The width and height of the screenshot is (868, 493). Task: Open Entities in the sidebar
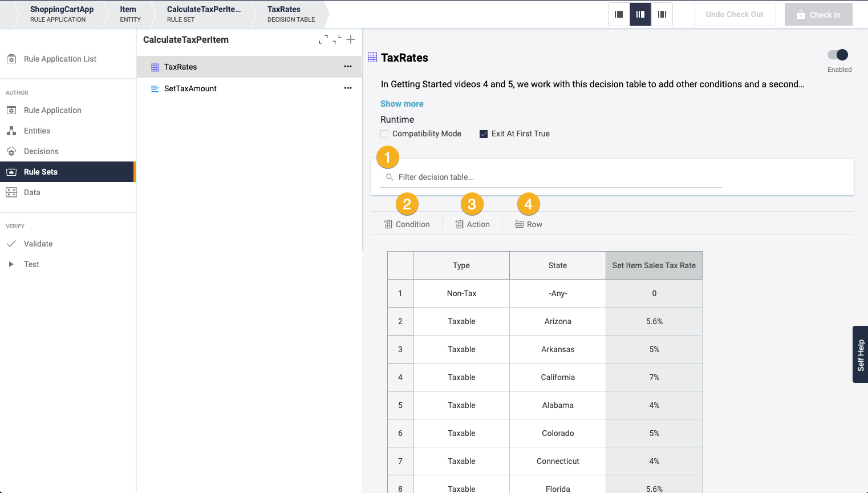coord(37,131)
